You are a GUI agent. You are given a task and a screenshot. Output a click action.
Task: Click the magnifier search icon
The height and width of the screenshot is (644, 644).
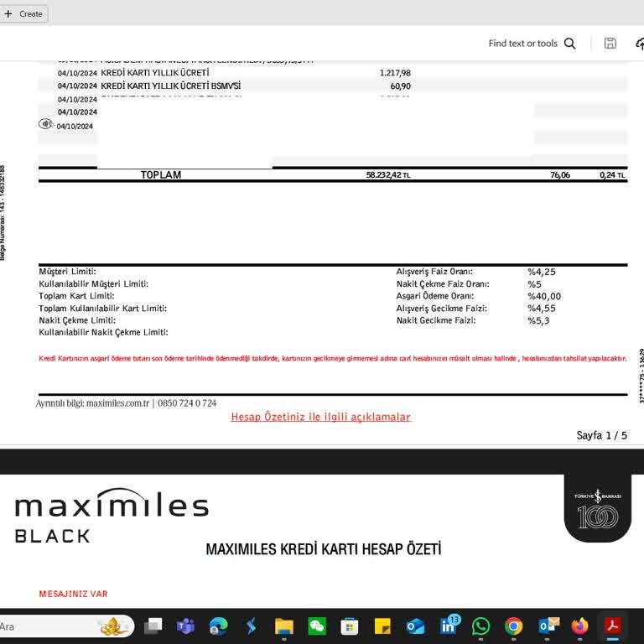tap(569, 44)
